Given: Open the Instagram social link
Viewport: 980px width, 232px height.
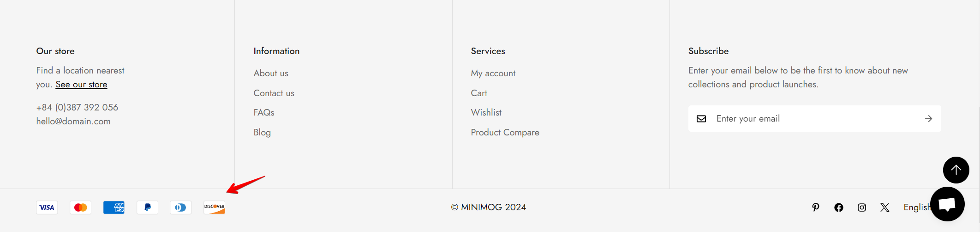Looking at the screenshot, I should (862, 208).
